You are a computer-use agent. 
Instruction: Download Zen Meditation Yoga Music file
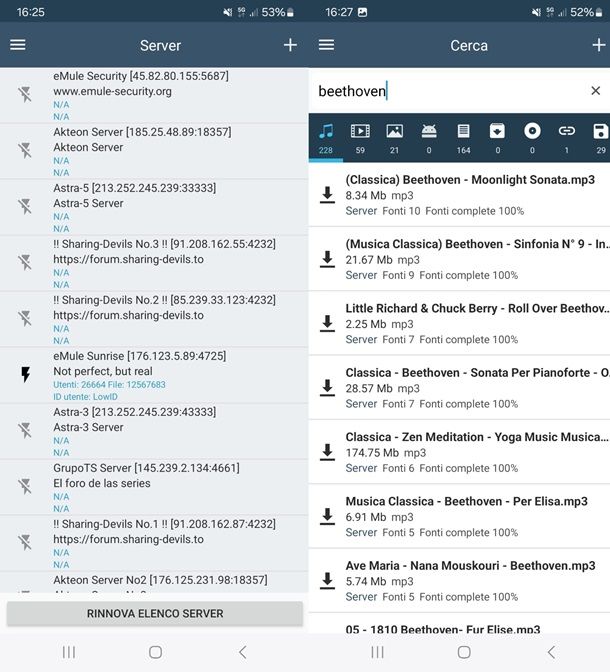pos(328,452)
